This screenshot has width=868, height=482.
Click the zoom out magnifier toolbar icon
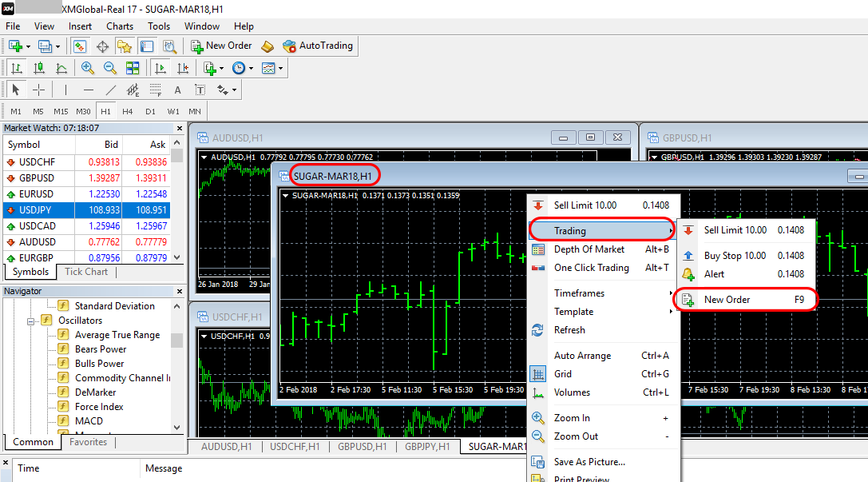(109, 68)
